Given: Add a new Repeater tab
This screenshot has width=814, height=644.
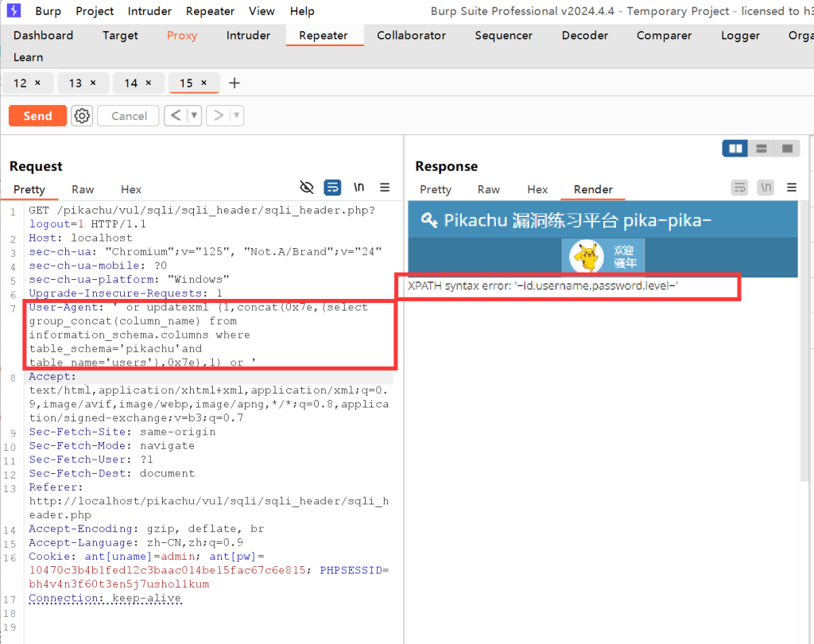Looking at the screenshot, I should coord(235,83).
